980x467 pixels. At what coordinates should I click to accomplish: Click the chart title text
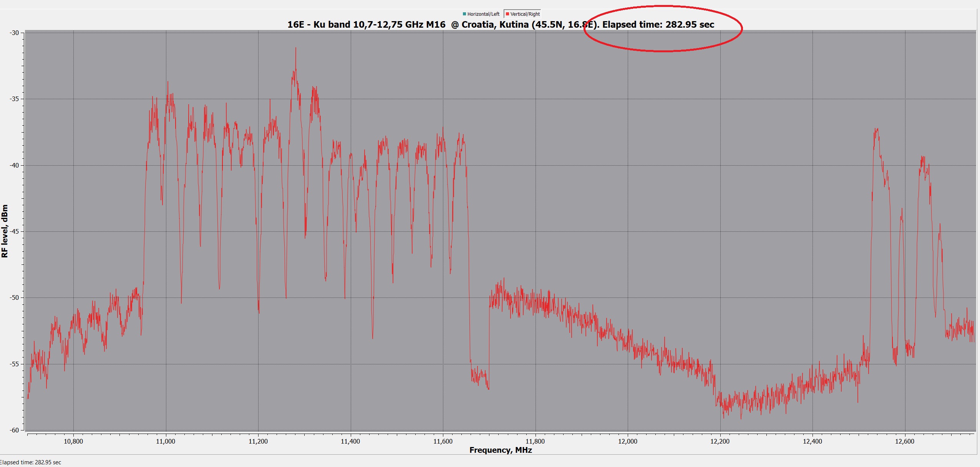click(x=500, y=25)
